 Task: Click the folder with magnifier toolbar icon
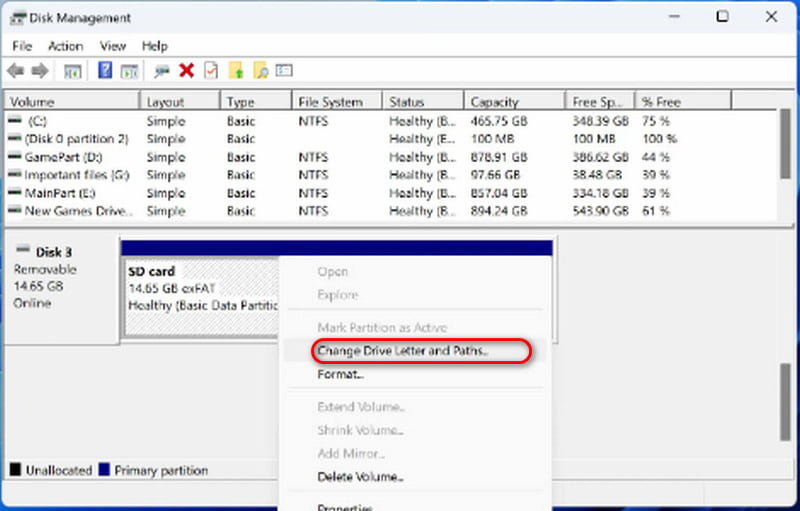261,71
